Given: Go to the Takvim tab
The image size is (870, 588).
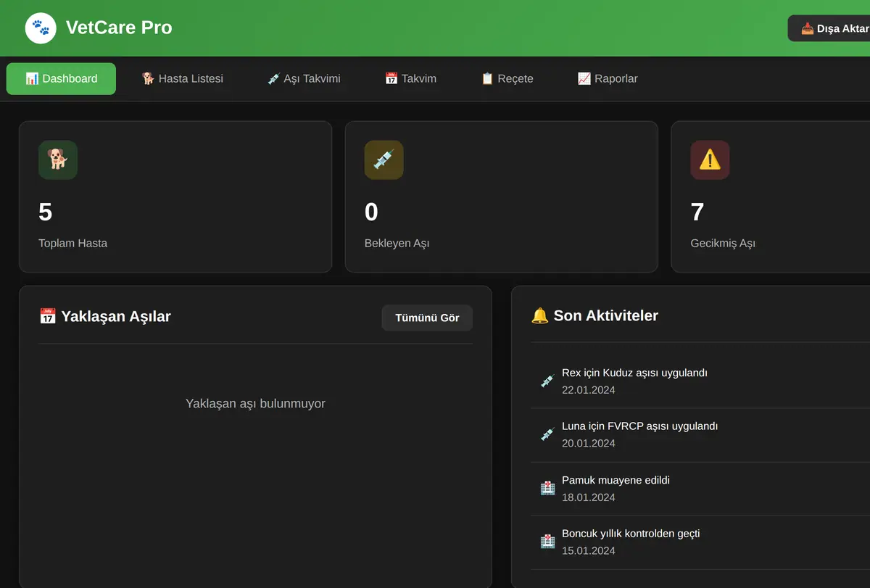Looking at the screenshot, I should (410, 78).
